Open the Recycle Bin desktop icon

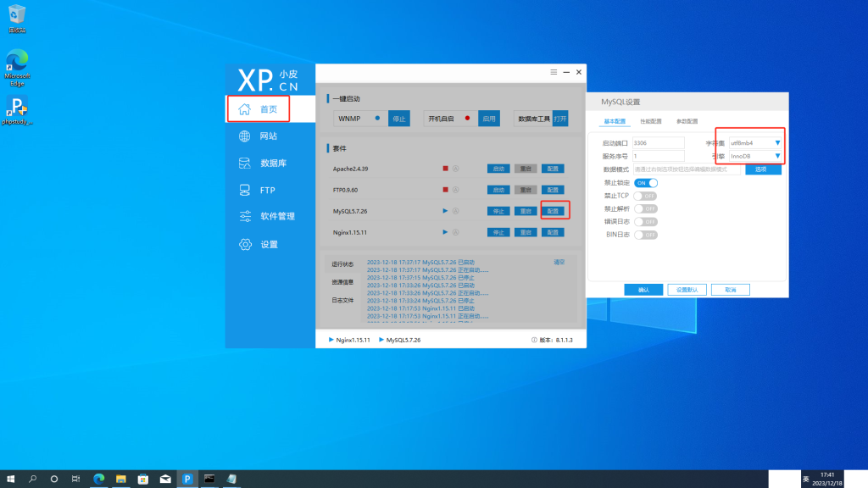(17, 19)
